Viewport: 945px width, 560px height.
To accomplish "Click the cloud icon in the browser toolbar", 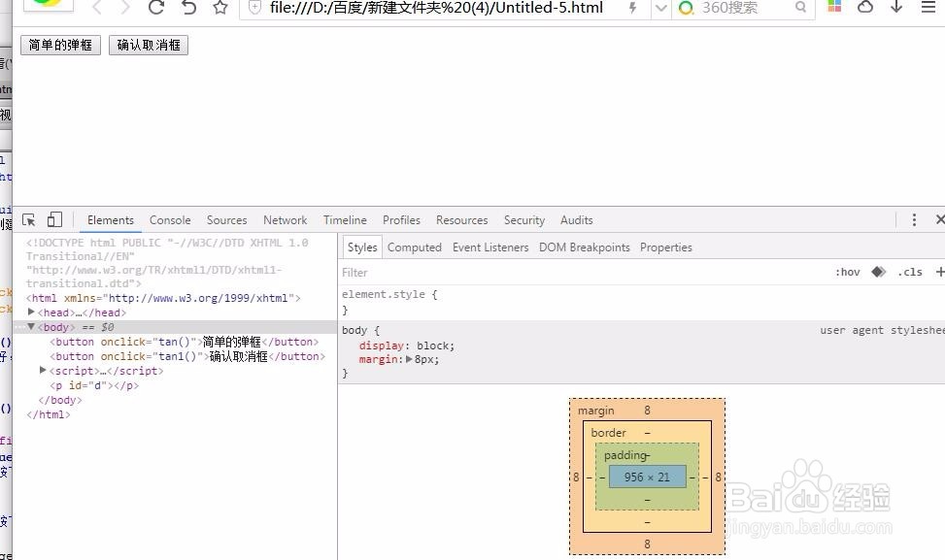I will 865,7.
